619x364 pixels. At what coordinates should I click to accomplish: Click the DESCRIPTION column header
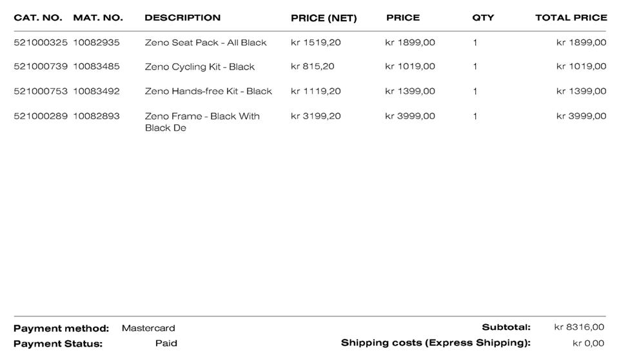pos(182,17)
